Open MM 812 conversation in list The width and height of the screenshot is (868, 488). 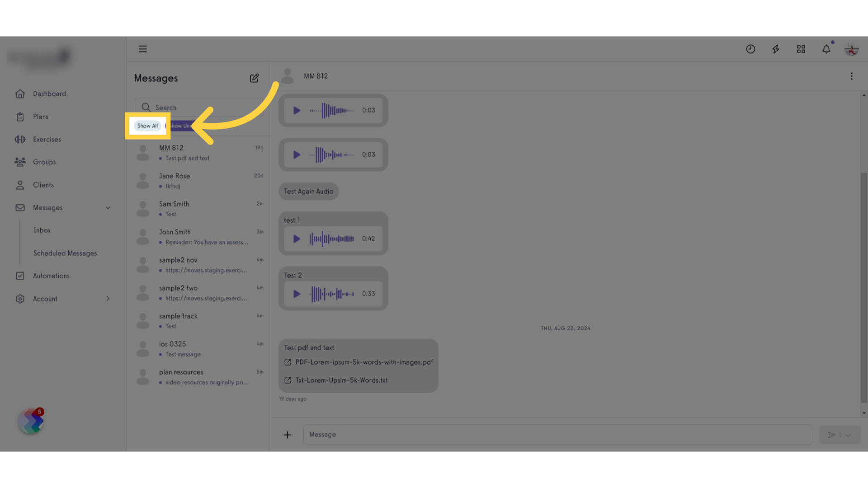click(199, 153)
